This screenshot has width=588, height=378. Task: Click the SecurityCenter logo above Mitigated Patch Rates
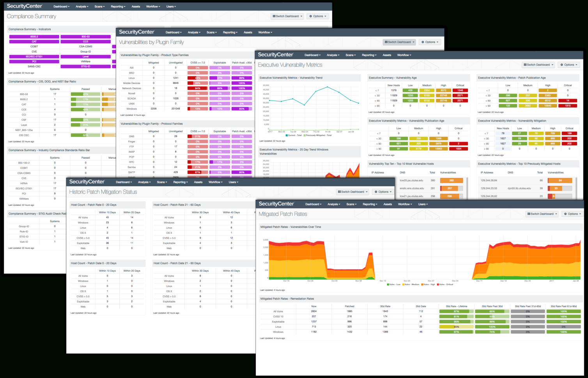click(276, 204)
